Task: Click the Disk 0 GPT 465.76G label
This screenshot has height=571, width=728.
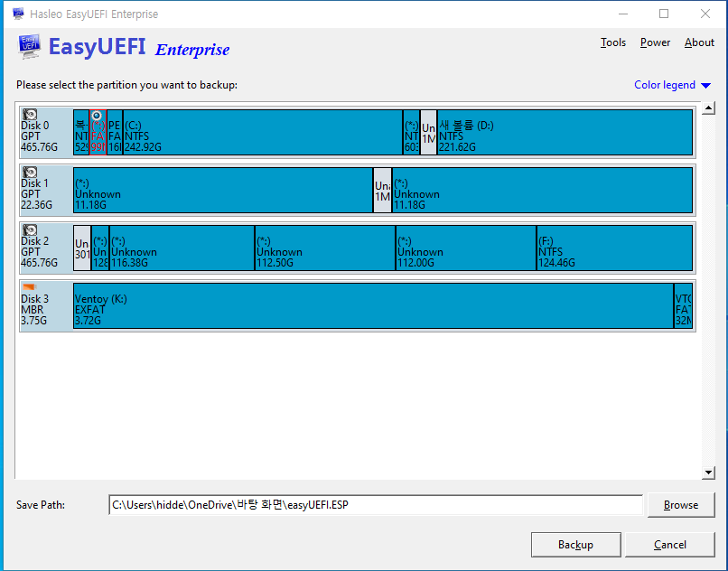Action: click(x=40, y=136)
